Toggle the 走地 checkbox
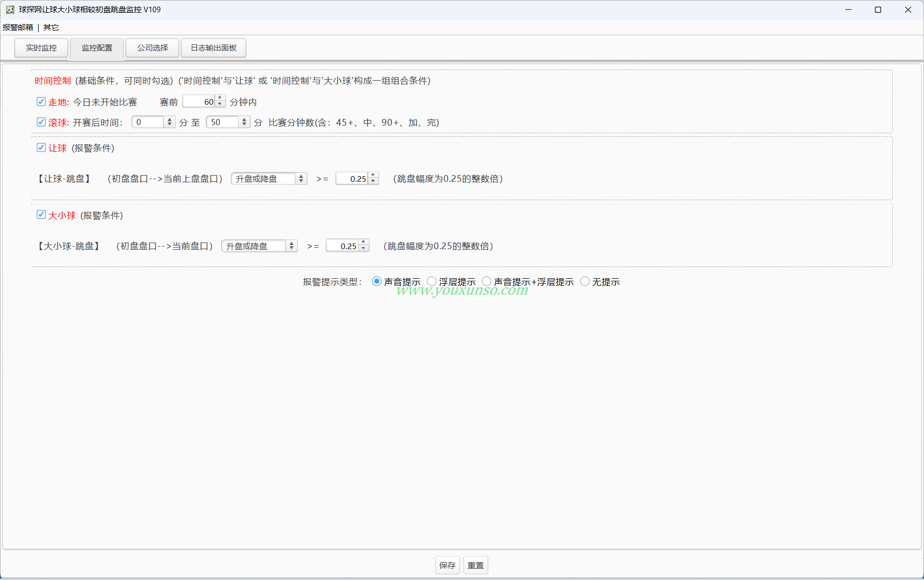Image resolution: width=924 pixels, height=580 pixels. click(x=41, y=102)
